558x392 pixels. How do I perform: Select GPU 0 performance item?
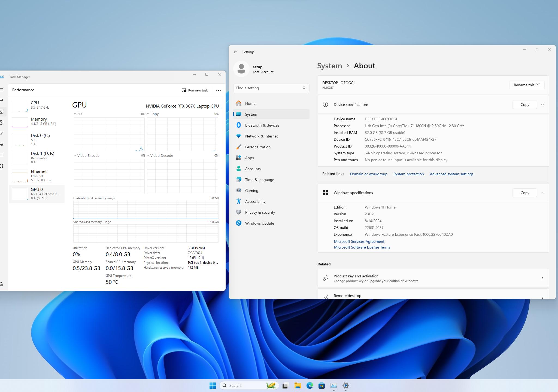(x=37, y=194)
